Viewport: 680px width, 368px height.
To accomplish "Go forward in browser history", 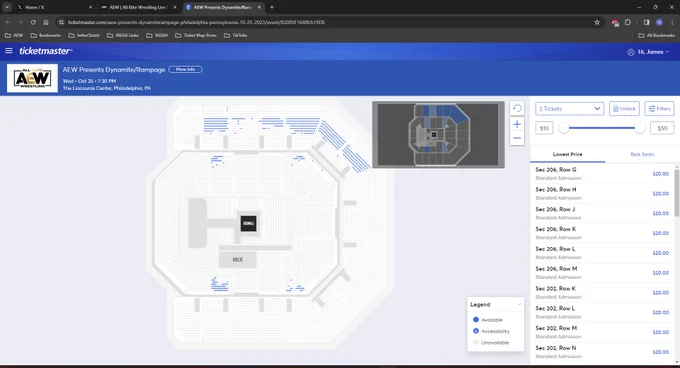I will click(20, 22).
